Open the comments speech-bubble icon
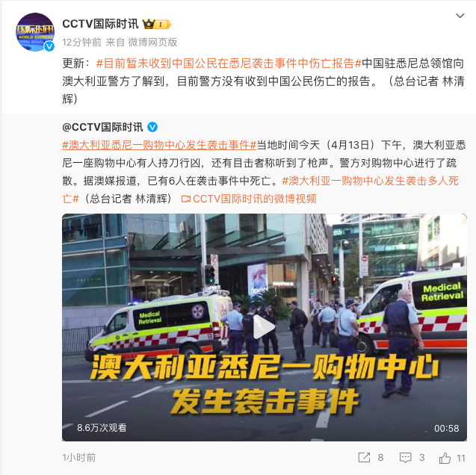This screenshot has height=475, width=476. tap(405, 457)
